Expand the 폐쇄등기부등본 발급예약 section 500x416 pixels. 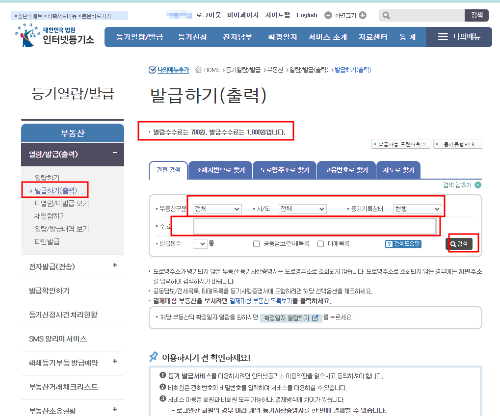(115, 361)
